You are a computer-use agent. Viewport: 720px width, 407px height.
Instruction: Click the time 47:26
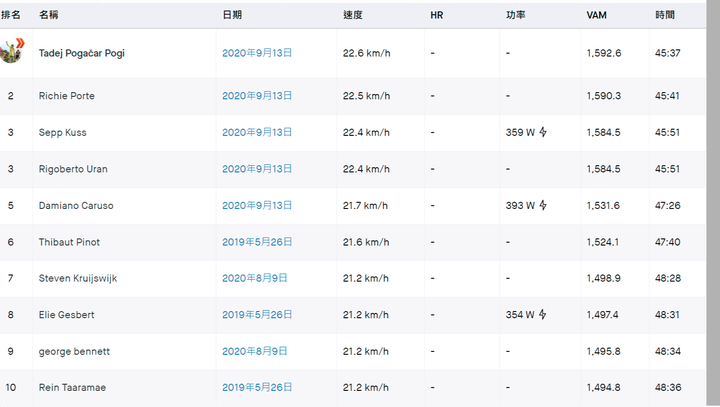(668, 205)
